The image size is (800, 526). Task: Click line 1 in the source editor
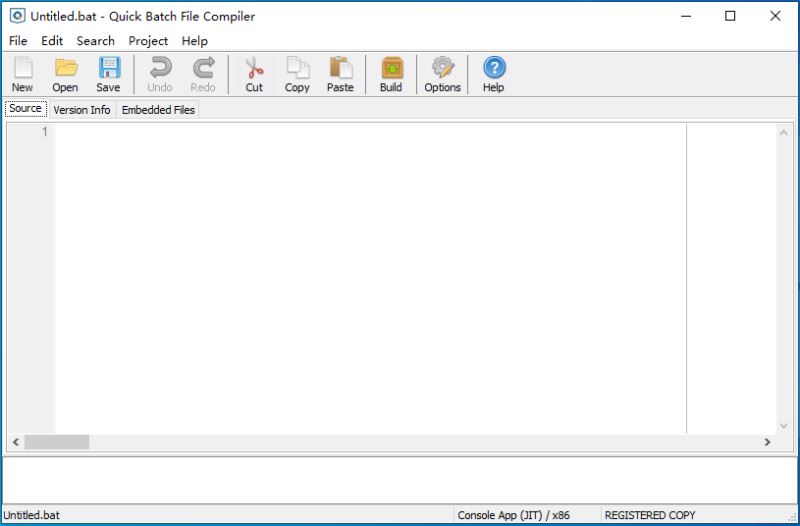point(370,132)
